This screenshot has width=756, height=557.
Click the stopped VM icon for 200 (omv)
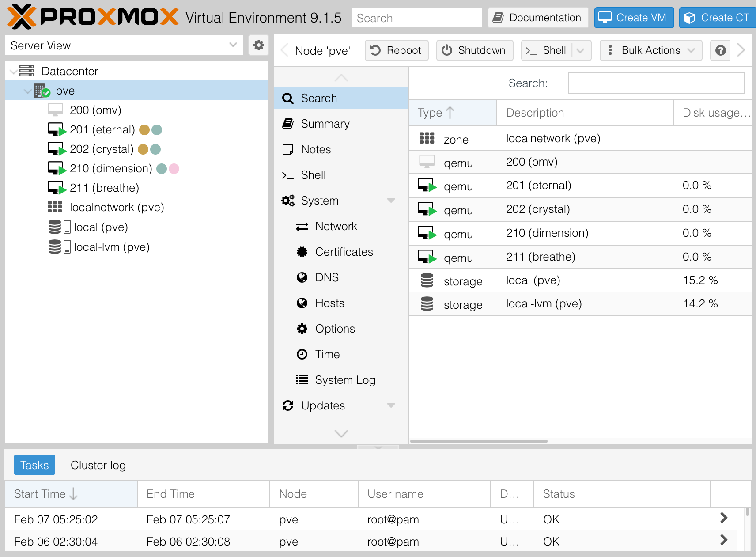56,110
